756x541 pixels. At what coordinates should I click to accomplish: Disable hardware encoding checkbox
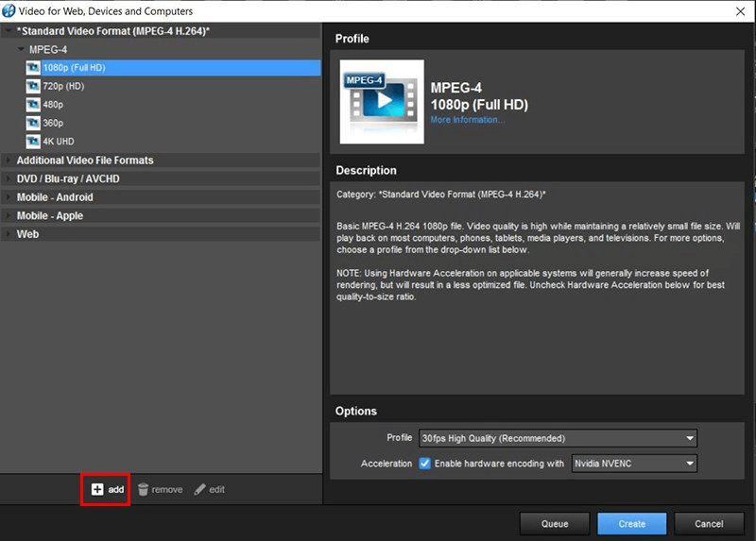[x=425, y=464]
